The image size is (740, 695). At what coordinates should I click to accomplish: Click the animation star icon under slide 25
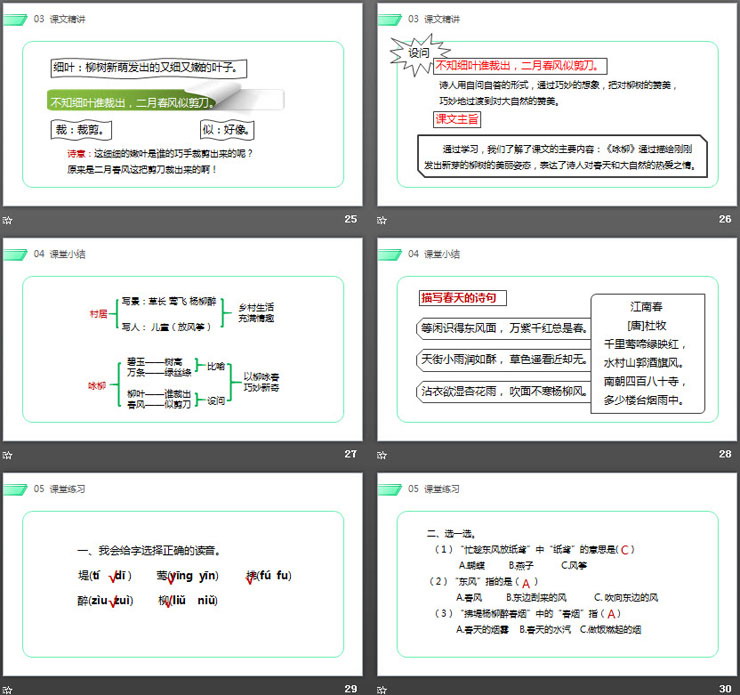pos(8,220)
